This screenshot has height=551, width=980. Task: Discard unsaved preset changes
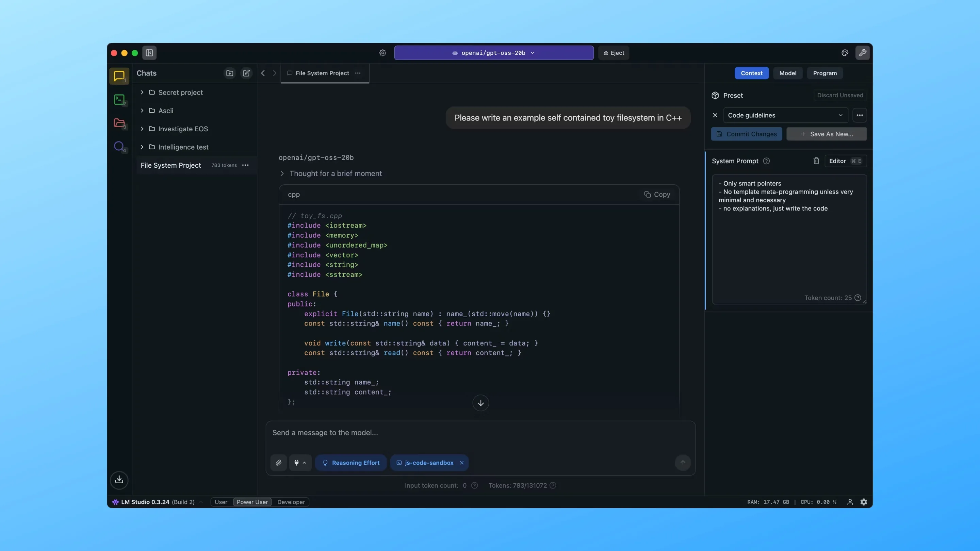840,96
